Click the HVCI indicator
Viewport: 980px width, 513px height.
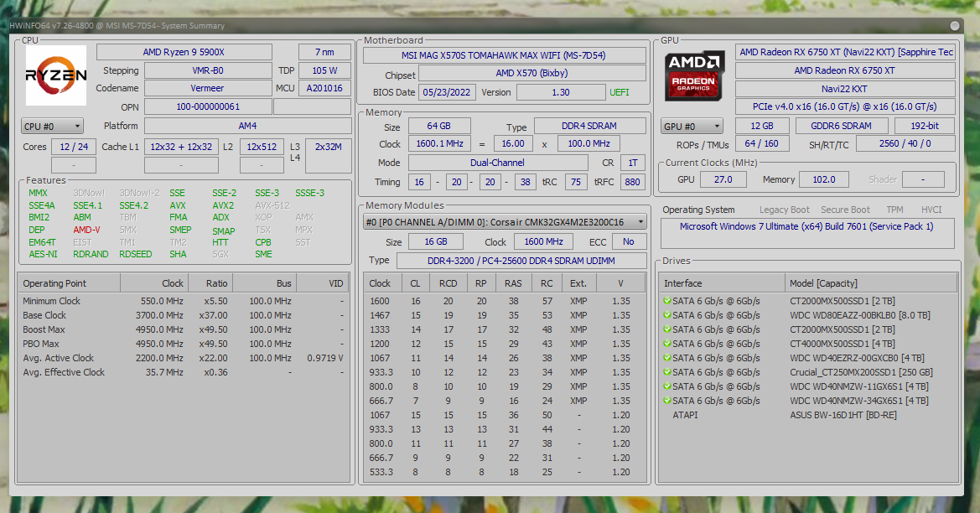click(931, 210)
